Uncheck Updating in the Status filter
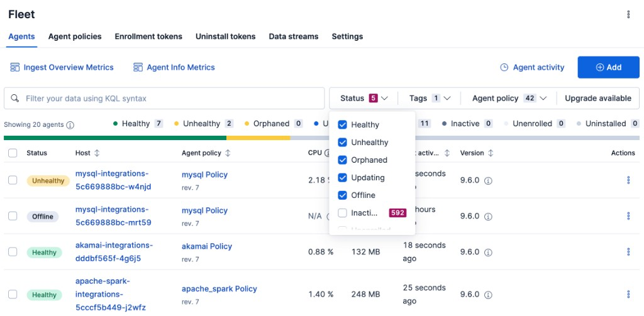Screen dimensions: 644x316 [x=342, y=178]
